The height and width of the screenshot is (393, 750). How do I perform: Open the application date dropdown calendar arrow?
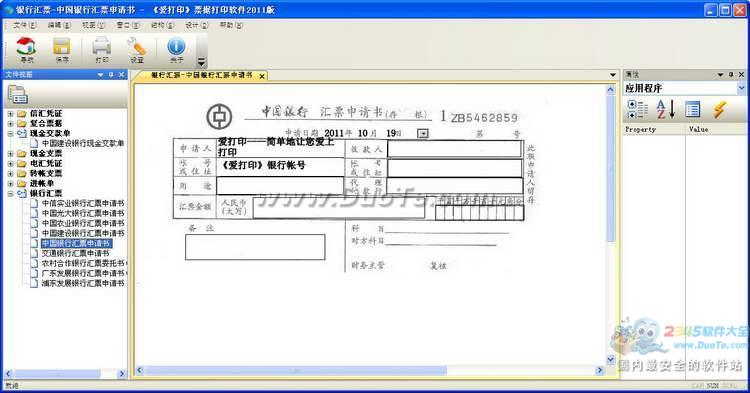(x=423, y=133)
